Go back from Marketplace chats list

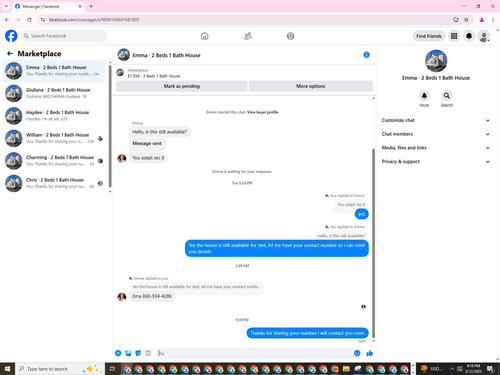pyautogui.click(x=10, y=53)
